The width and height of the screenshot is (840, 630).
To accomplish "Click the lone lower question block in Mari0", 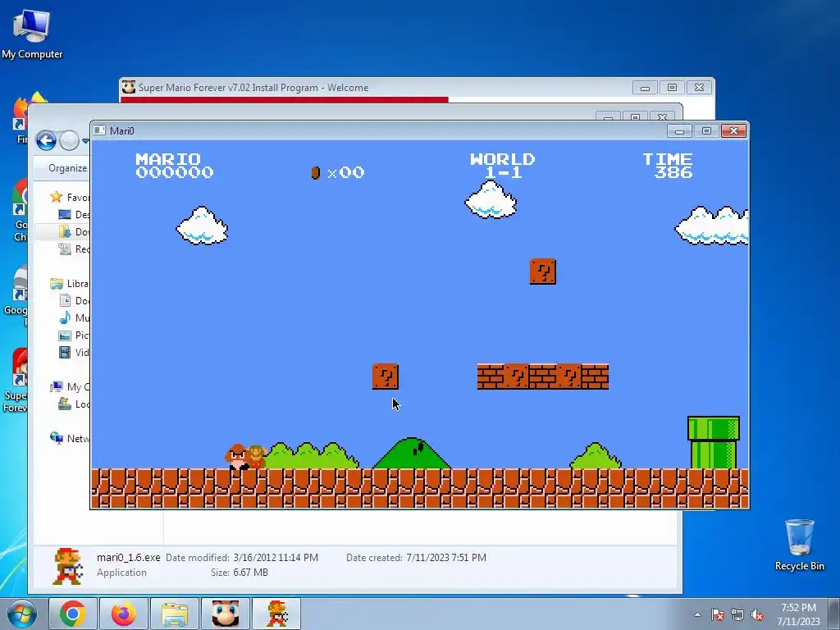I will tap(386, 377).
